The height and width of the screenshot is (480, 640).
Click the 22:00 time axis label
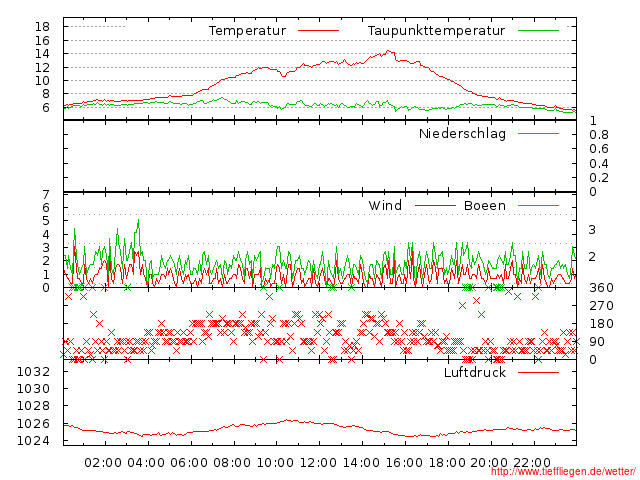coord(532,463)
